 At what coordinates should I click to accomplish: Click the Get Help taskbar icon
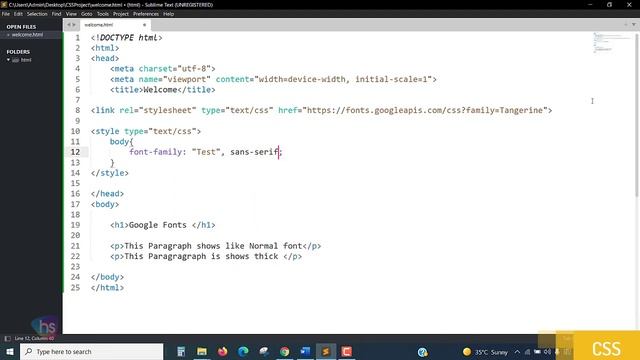(422, 351)
